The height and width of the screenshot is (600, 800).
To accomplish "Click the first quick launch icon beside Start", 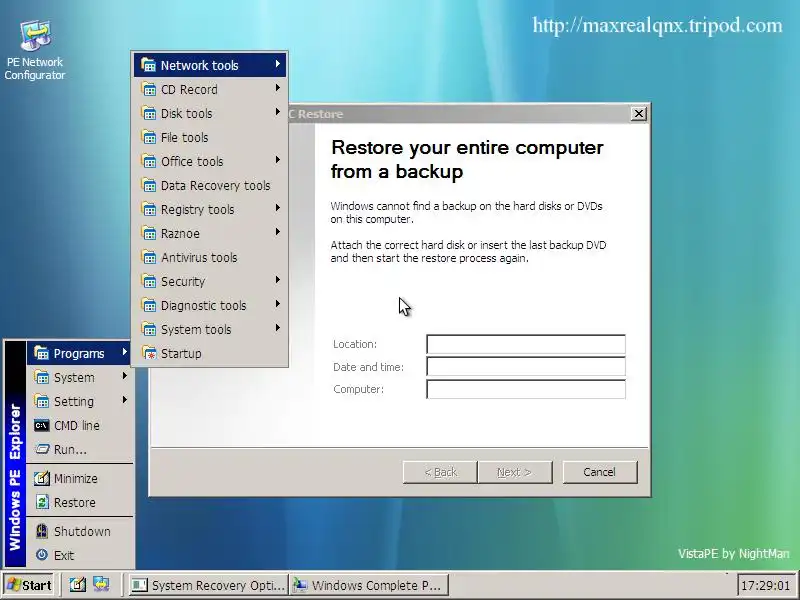I will (78, 584).
